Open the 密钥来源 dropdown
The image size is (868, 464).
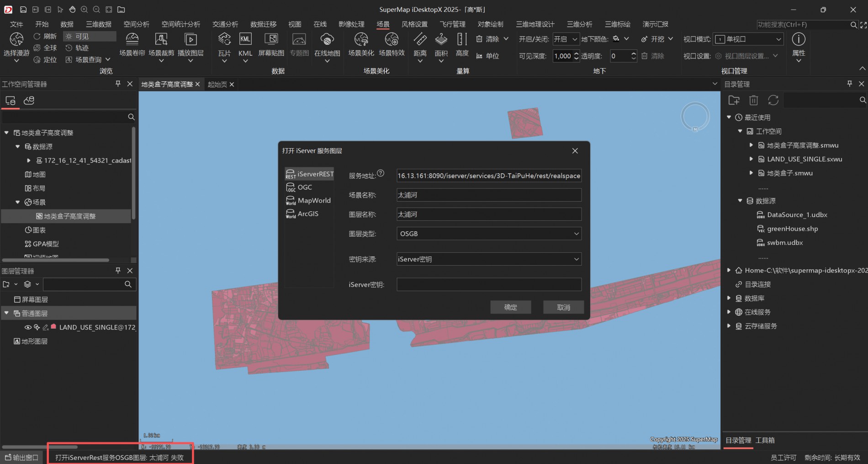(x=489, y=259)
